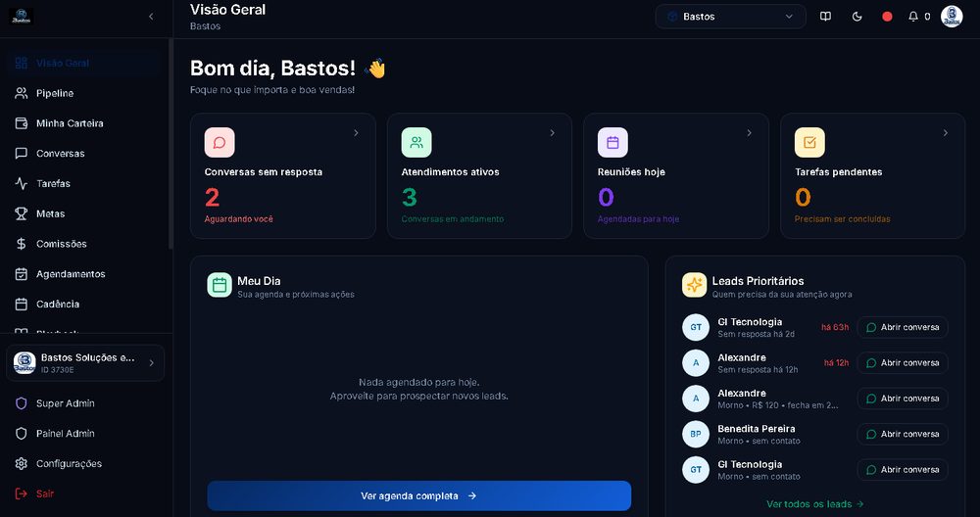Open conversation for Alexandre sem resposta há 12h
The height and width of the screenshot is (517, 980).
tap(903, 362)
